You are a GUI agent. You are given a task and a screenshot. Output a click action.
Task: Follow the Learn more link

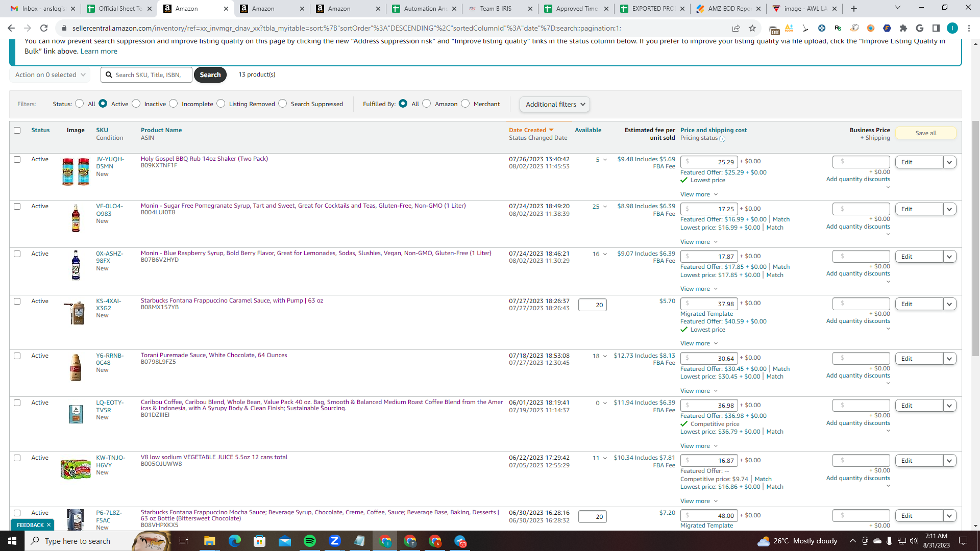(x=99, y=51)
